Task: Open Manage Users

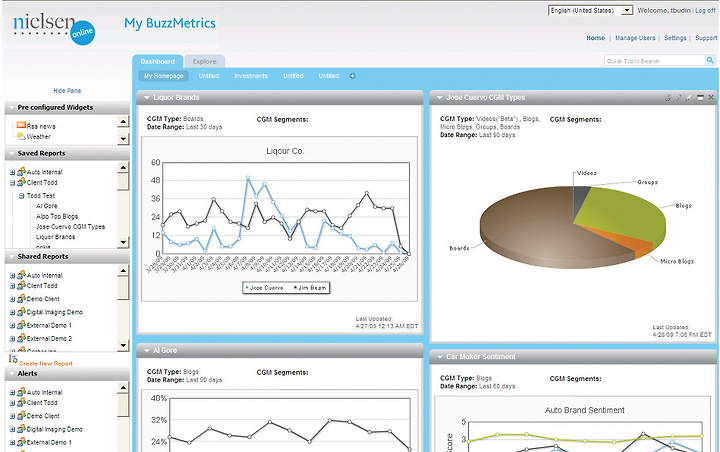Action: (635, 38)
